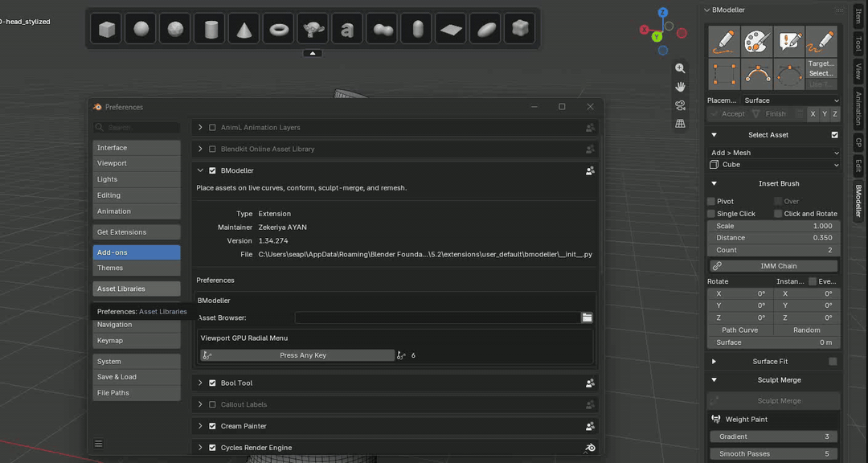
Task: Add a Metaball primitive from the shelf
Action: click(x=382, y=29)
